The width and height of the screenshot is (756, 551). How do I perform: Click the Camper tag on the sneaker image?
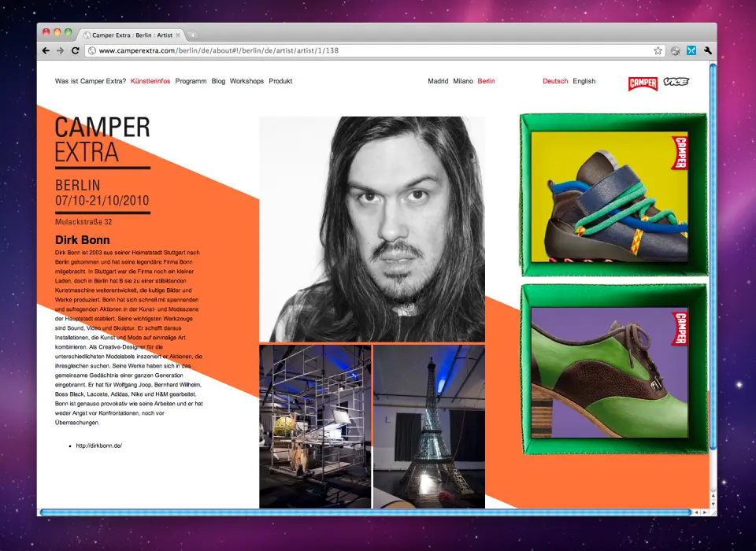680,153
